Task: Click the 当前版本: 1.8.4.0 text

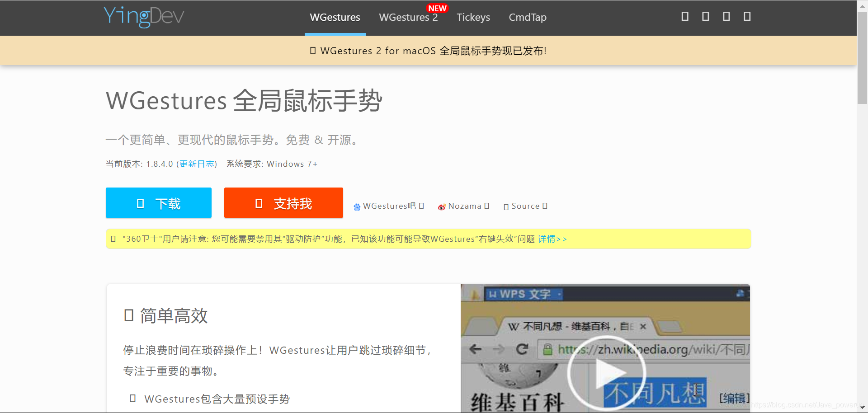Action: pyautogui.click(x=139, y=164)
